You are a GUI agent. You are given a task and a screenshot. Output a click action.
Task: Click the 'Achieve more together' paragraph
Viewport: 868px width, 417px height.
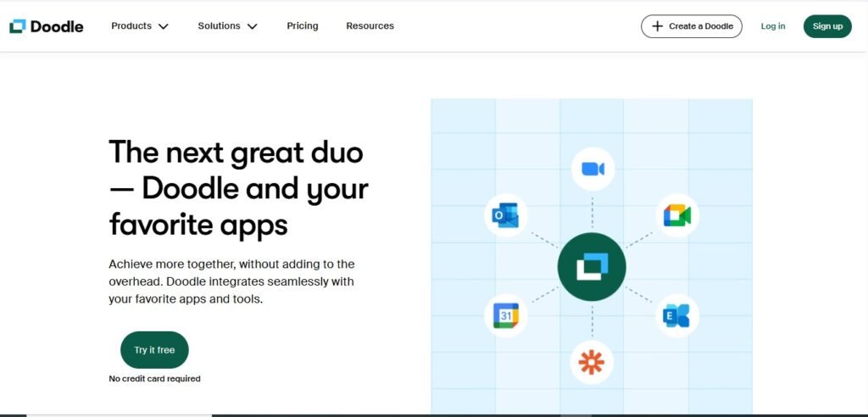(x=232, y=281)
